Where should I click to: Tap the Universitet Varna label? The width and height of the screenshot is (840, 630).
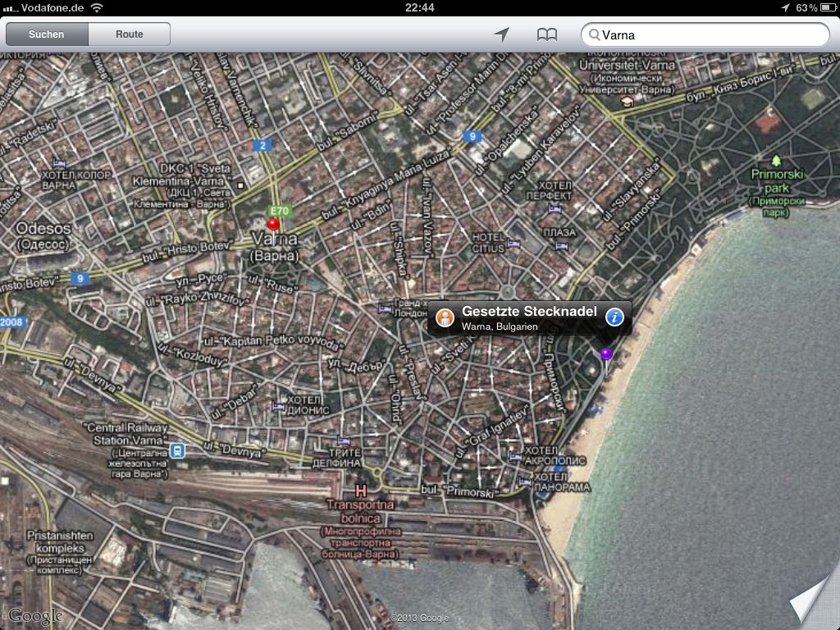627,74
